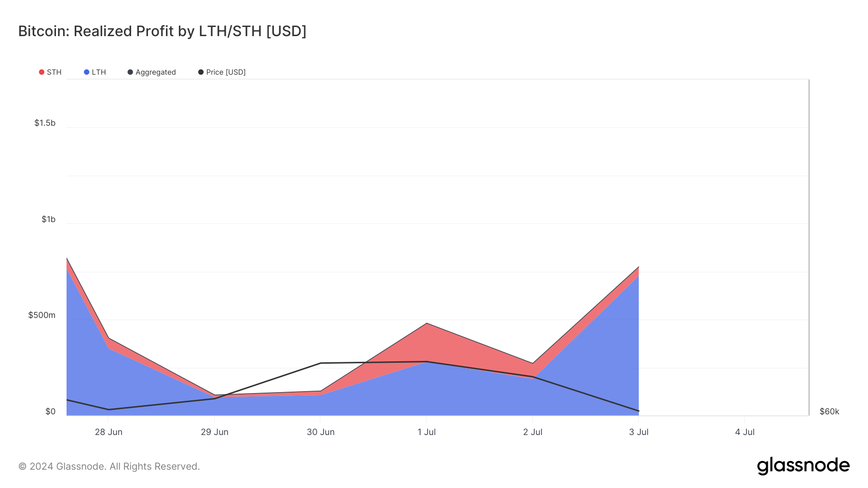868x488 pixels.
Task: Click the $500m y-axis label
Action: pyautogui.click(x=42, y=315)
